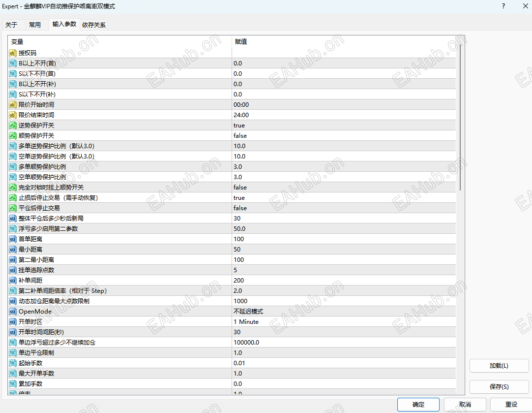Click the 限价开始时间 value 00:00
The width and height of the screenshot is (532, 413).
[x=241, y=105]
